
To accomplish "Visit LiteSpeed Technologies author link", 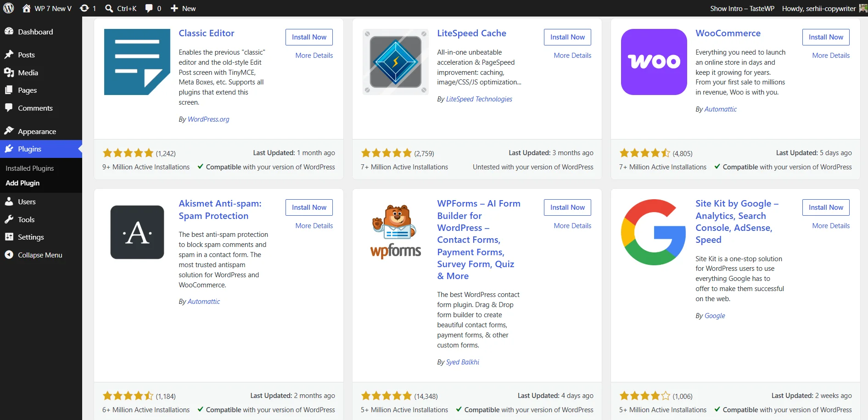I will pos(479,99).
